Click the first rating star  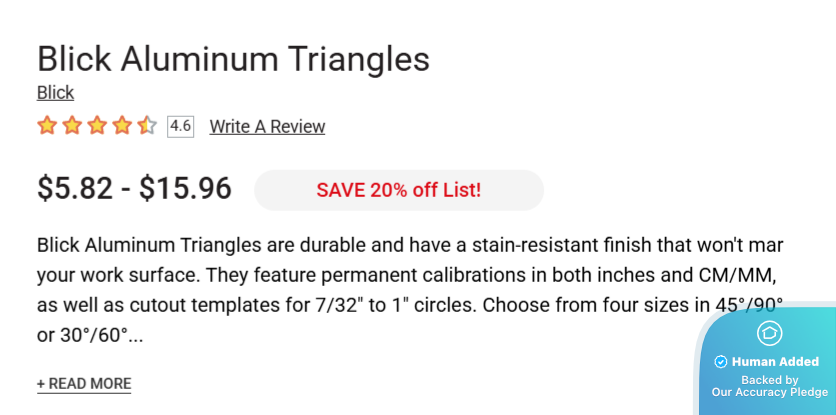point(47,126)
